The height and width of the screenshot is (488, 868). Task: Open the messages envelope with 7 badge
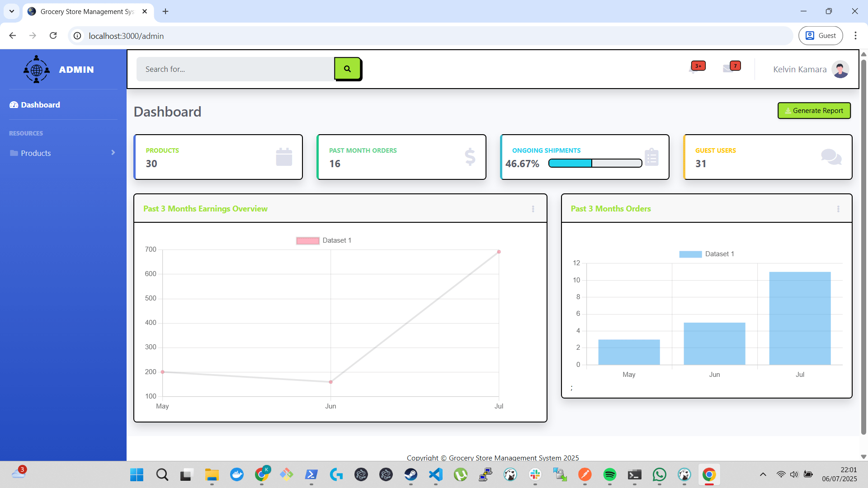[728, 69]
